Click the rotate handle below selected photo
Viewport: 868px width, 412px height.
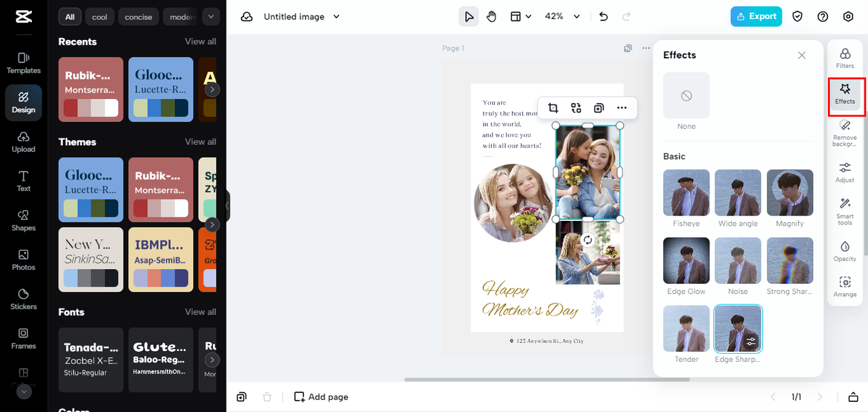coord(588,240)
